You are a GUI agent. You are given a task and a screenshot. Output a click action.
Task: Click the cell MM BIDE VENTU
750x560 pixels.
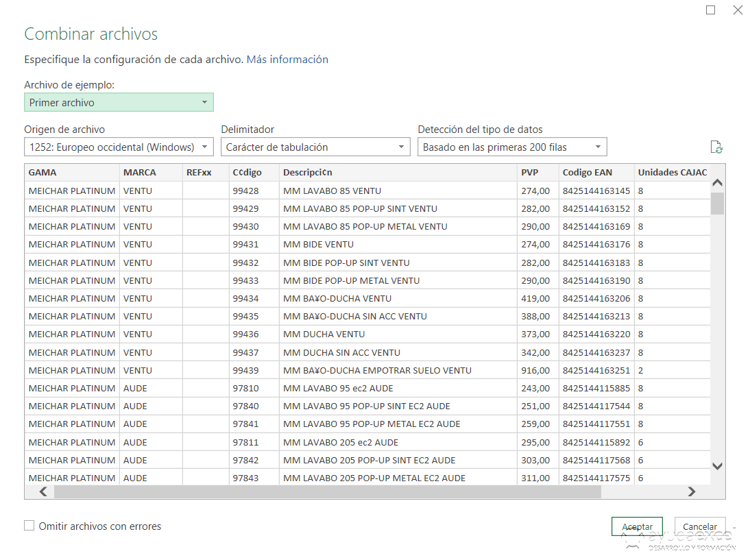pos(398,245)
